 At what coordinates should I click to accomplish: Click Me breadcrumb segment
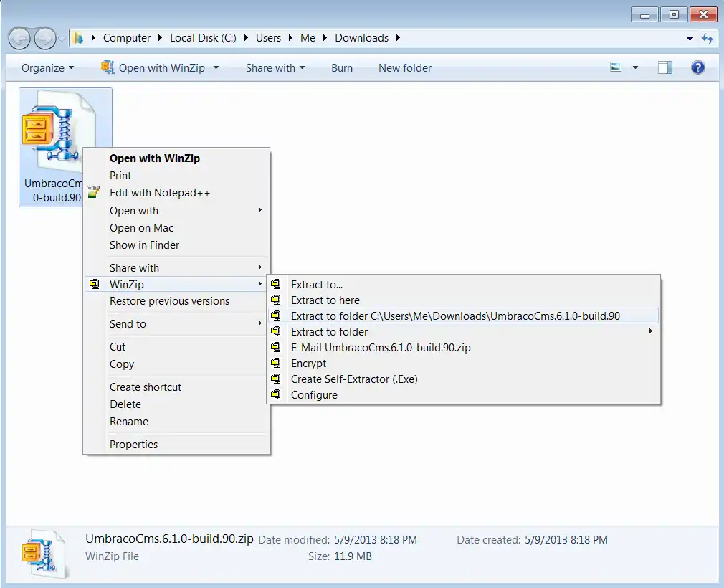click(x=308, y=38)
